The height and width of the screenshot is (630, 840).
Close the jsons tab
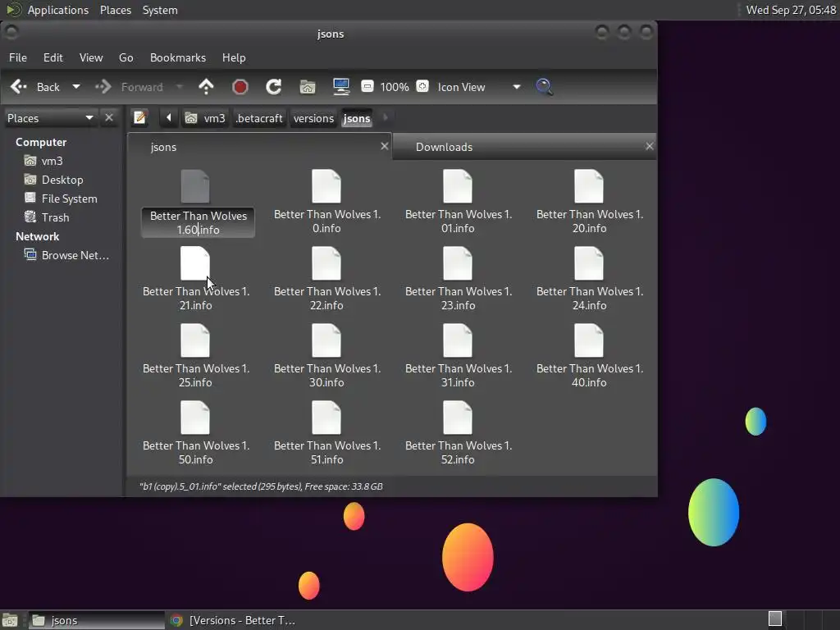click(384, 146)
